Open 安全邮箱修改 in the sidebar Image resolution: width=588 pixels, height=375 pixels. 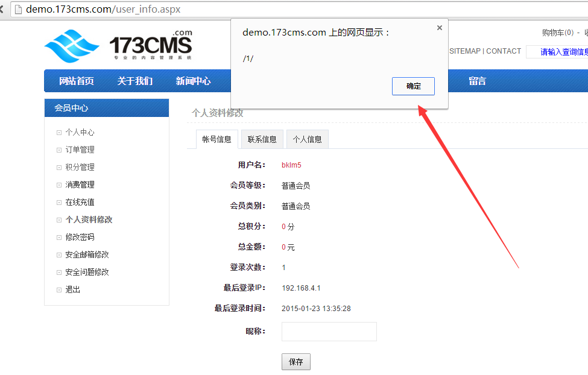[87, 254]
